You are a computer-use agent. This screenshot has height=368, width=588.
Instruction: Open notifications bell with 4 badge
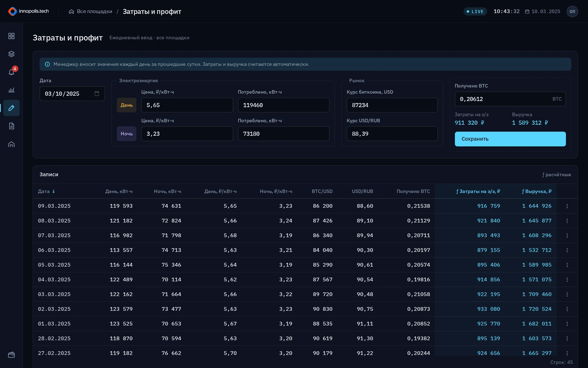tap(11, 72)
